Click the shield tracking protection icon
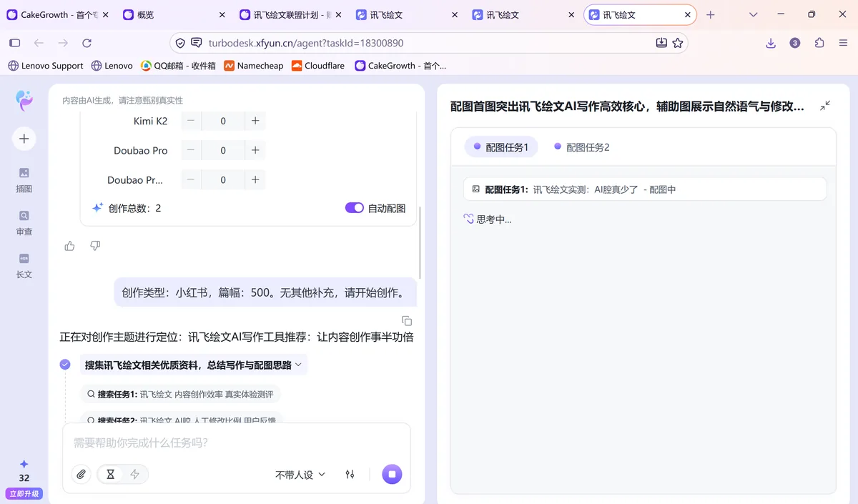This screenshot has width=858, height=504. pos(180,43)
